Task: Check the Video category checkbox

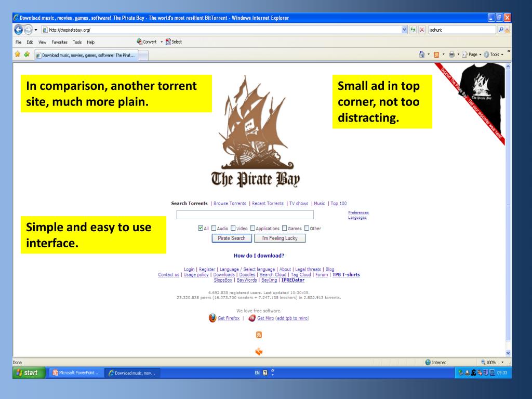Action: 233,228
